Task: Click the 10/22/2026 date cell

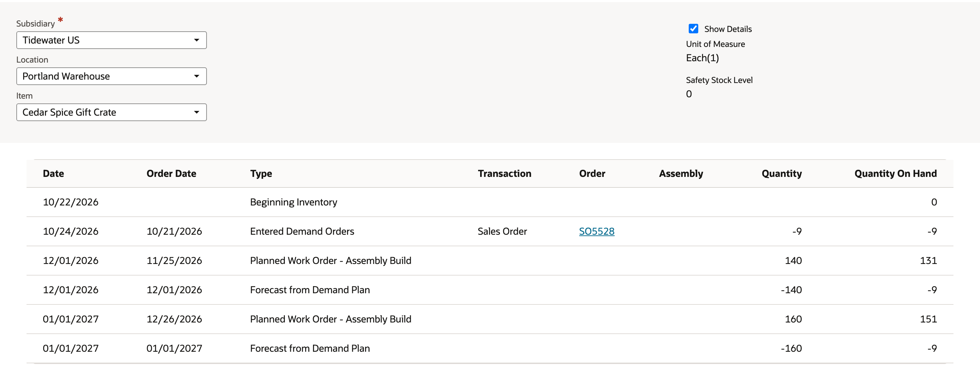Action: click(x=70, y=202)
